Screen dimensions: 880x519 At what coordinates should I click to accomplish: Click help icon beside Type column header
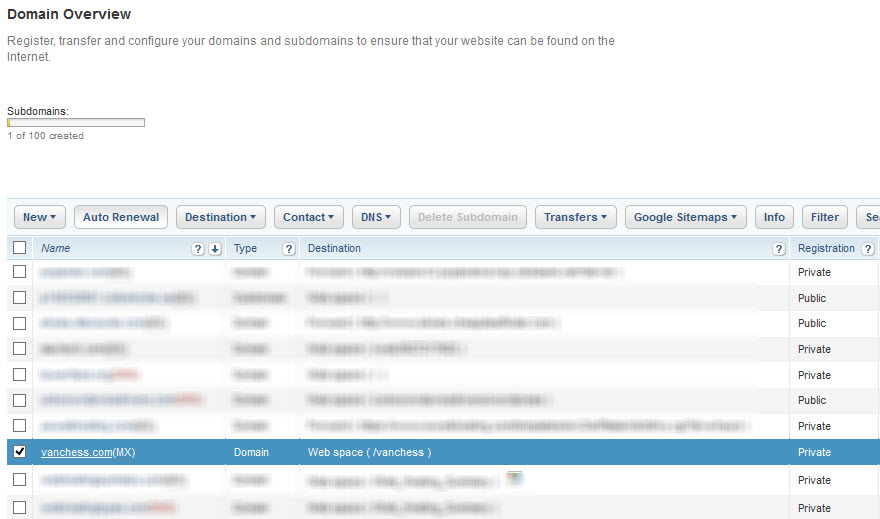[289, 249]
